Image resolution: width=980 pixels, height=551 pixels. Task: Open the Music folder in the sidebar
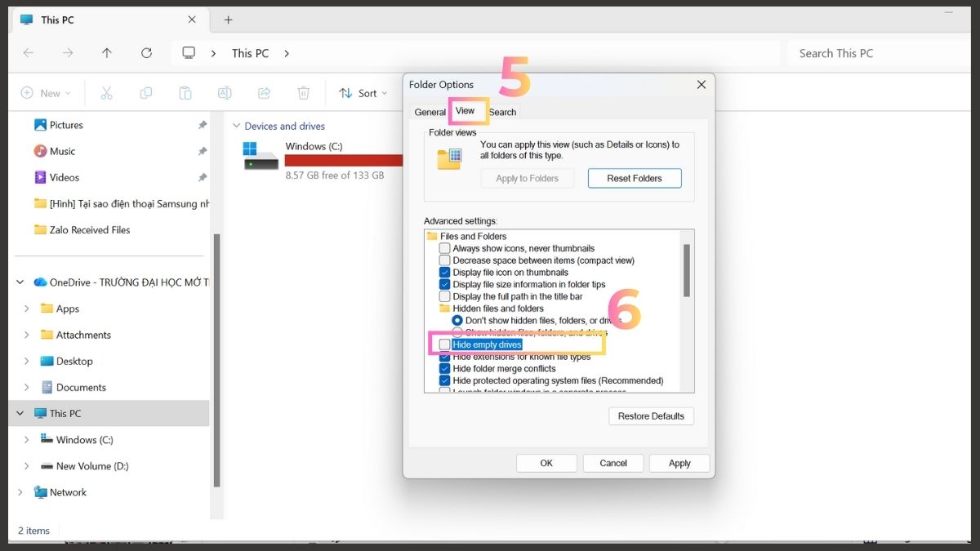click(x=65, y=151)
